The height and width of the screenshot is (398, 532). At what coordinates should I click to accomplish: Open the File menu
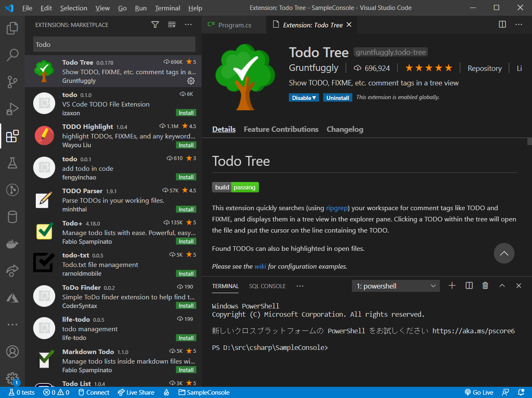(x=27, y=8)
